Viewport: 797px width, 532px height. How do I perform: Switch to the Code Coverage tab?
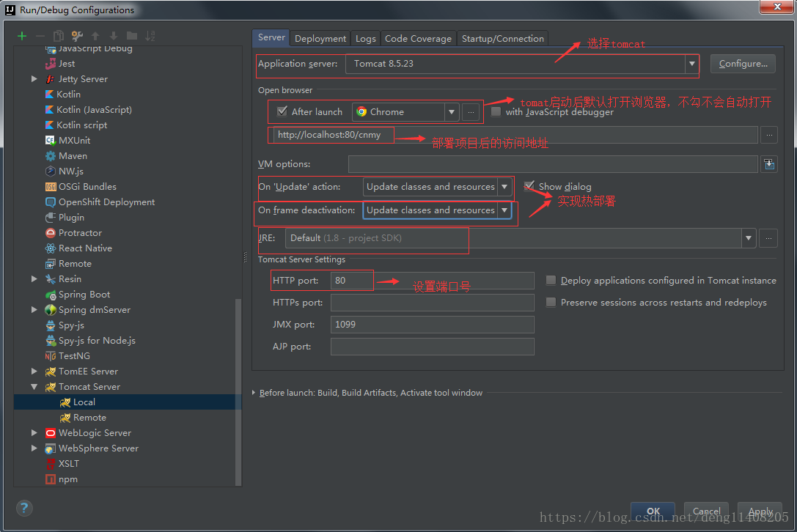pos(418,39)
